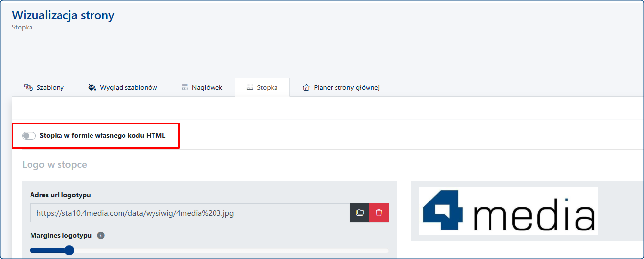Screen dimensions: 644x259
Task: Click the paint bucket icon for Wygląd szablonów
Action: (92, 87)
